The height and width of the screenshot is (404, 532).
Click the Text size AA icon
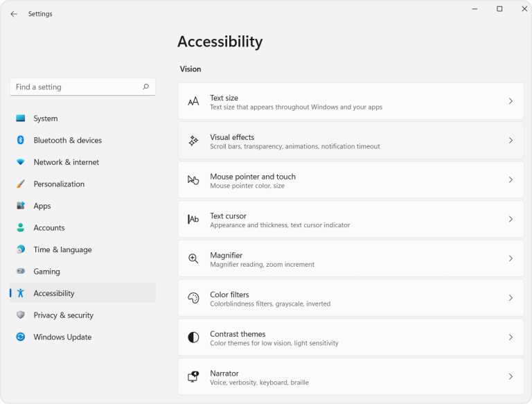tap(193, 101)
